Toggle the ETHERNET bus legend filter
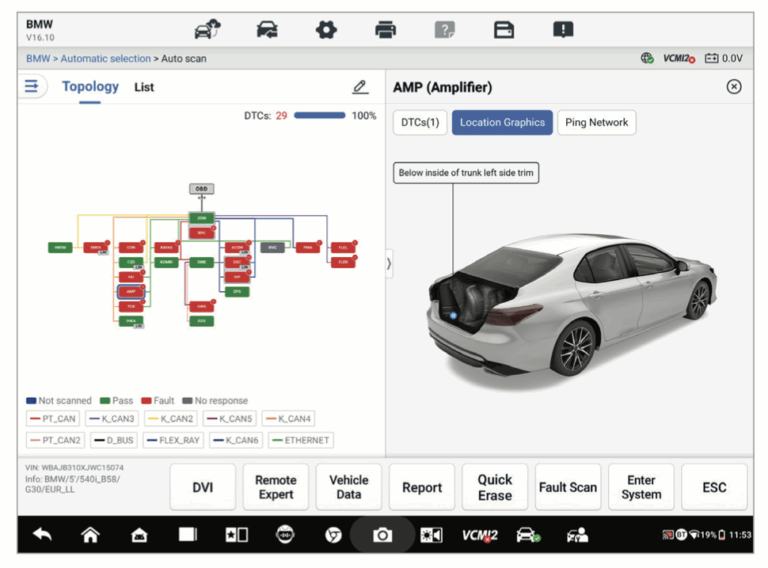Image resolution: width=768 pixels, height=568 pixels. 300,440
